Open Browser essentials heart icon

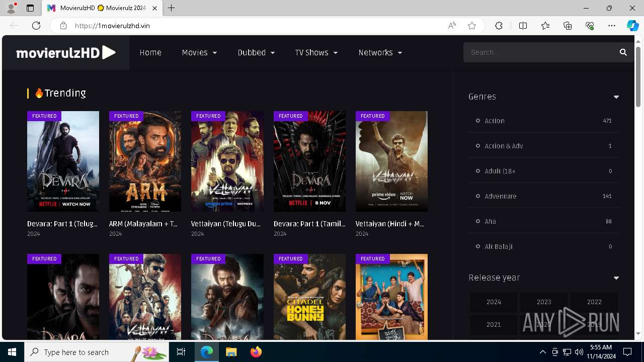tap(590, 26)
